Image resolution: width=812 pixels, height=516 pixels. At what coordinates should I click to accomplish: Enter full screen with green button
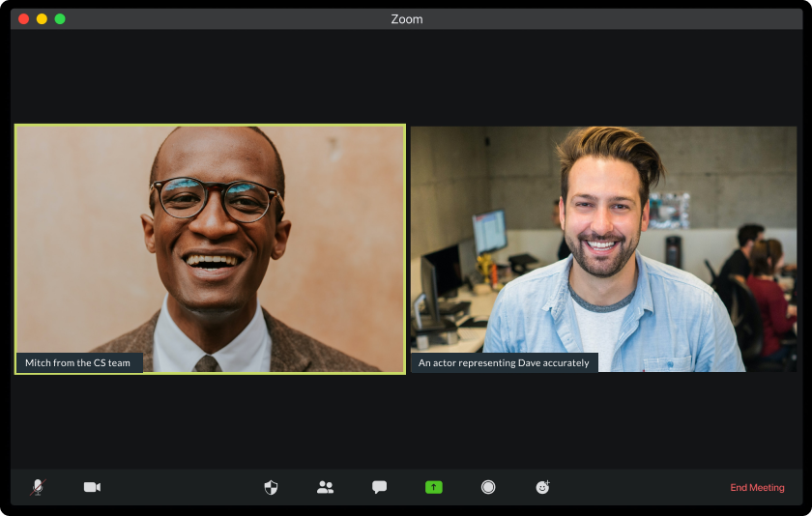pos(60,19)
